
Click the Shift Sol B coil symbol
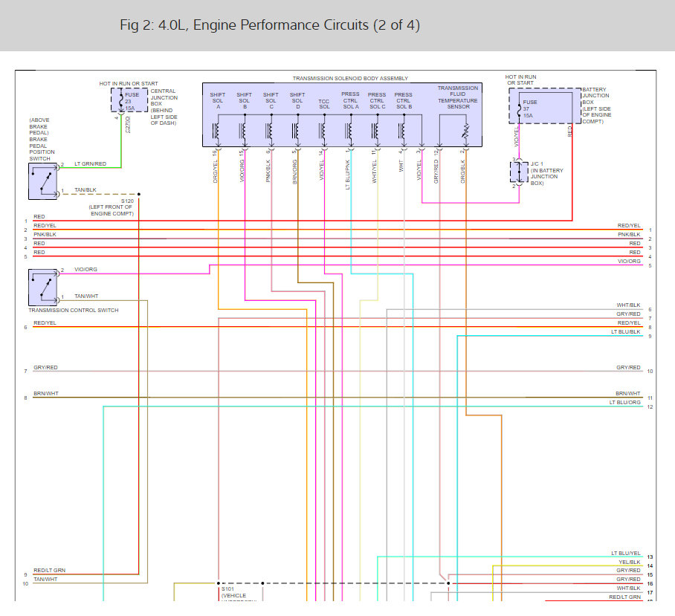(243, 130)
